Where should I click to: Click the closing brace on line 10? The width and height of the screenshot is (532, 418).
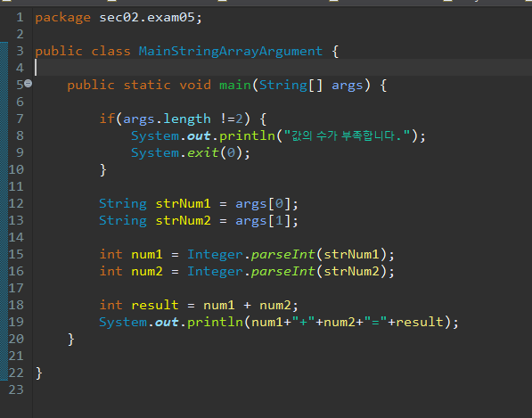coord(103,170)
